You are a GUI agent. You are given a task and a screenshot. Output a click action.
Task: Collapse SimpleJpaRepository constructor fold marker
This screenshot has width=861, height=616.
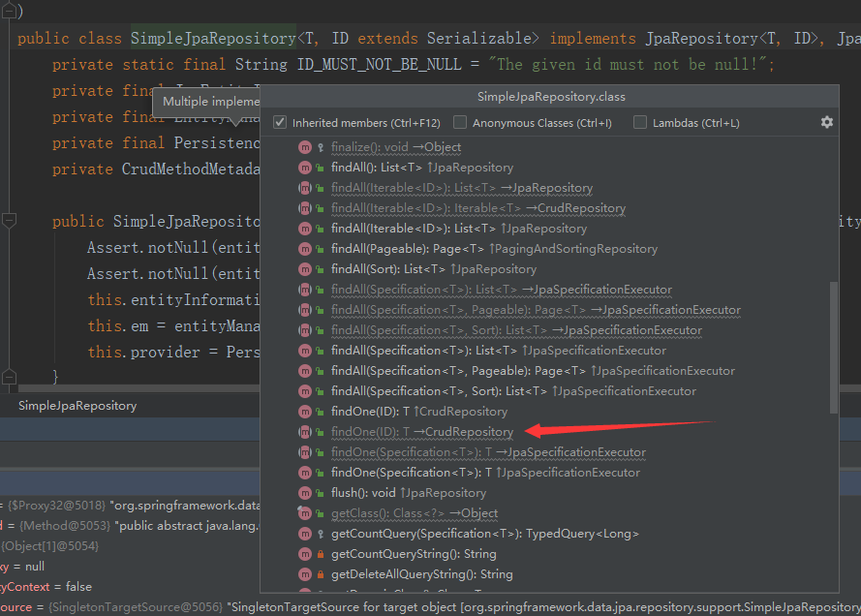pos(9,220)
